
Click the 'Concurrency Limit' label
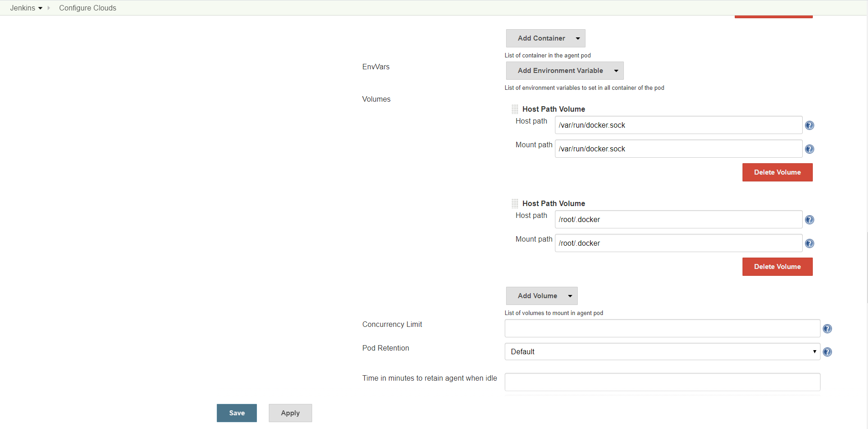click(x=392, y=325)
